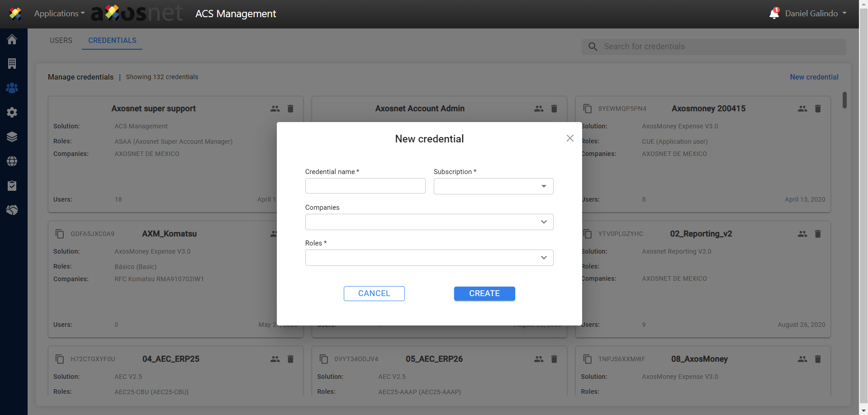This screenshot has width=868, height=415.
Task: Expand the Roles dropdown
Action: coord(429,258)
